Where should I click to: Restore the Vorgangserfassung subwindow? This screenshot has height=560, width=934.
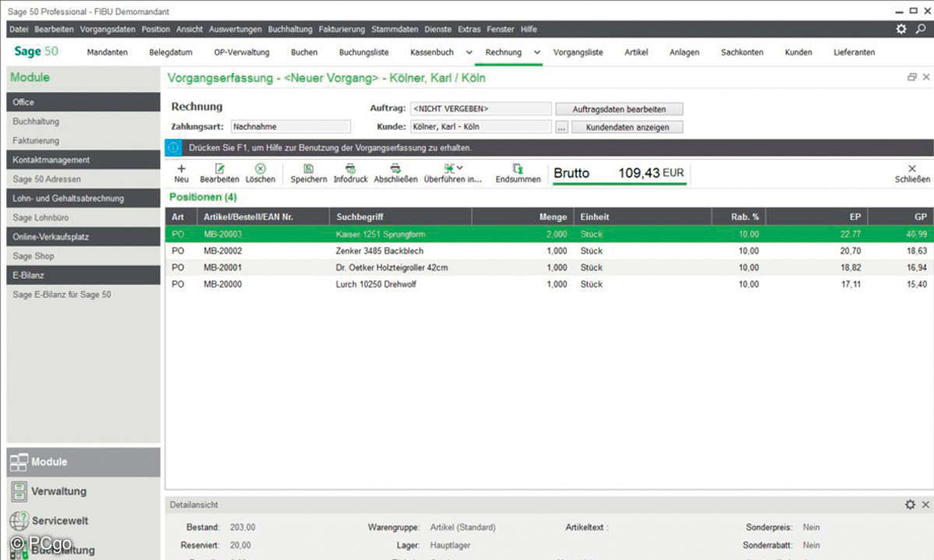[912, 78]
